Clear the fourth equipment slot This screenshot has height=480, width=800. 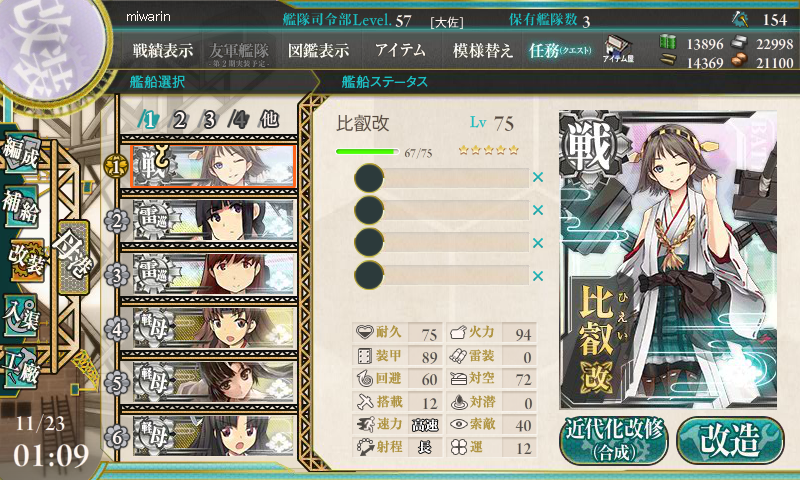tap(538, 276)
